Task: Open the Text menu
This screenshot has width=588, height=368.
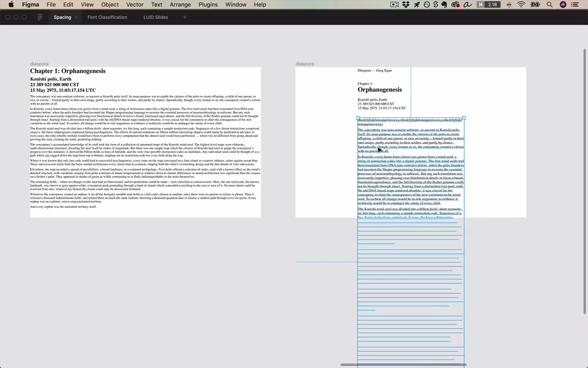Action: coord(157,5)
